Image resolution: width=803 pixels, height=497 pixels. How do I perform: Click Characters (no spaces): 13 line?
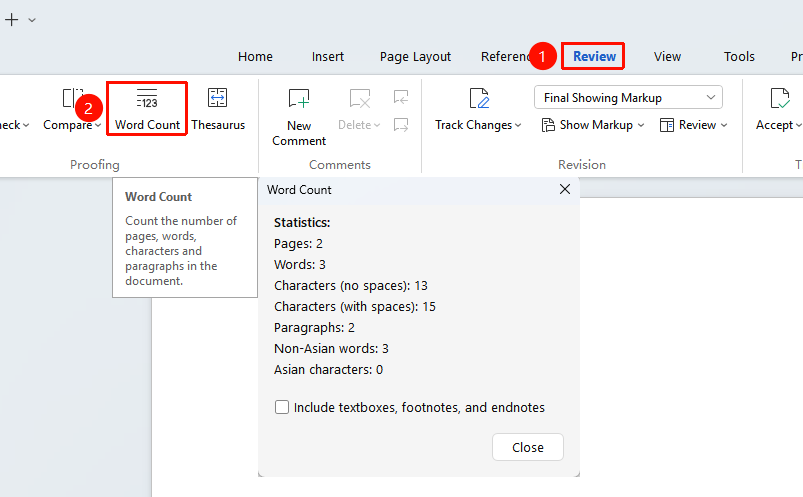(351, 285)
